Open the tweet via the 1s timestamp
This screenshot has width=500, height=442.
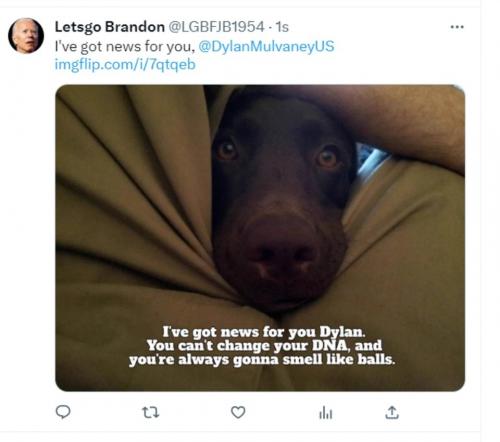point(282,27)
